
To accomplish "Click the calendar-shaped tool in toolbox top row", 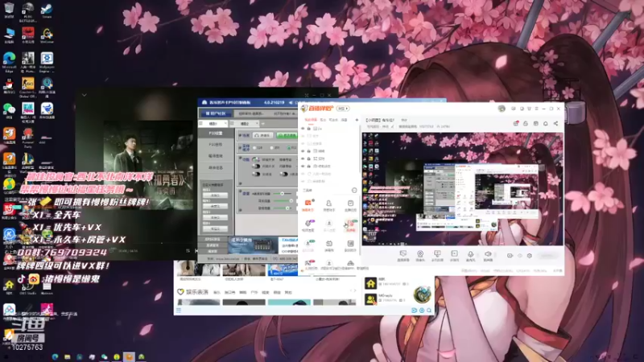I will (350, 204).
